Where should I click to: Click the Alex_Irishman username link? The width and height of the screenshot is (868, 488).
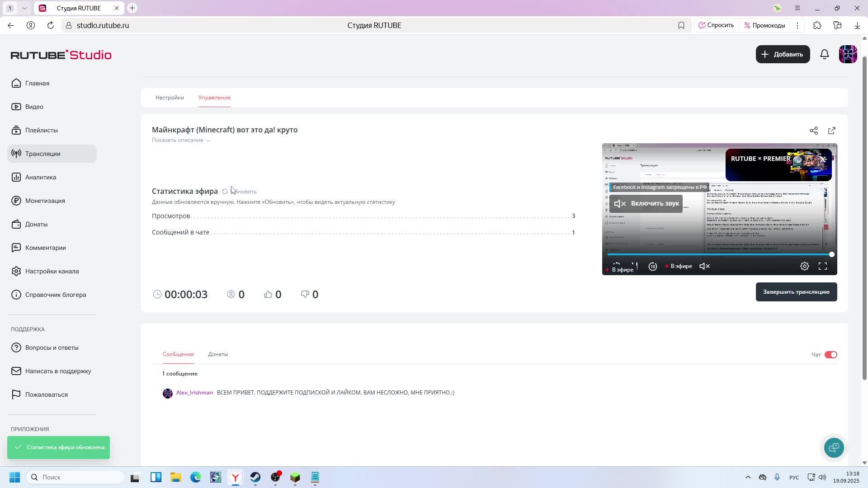click(x=194, y=393)
